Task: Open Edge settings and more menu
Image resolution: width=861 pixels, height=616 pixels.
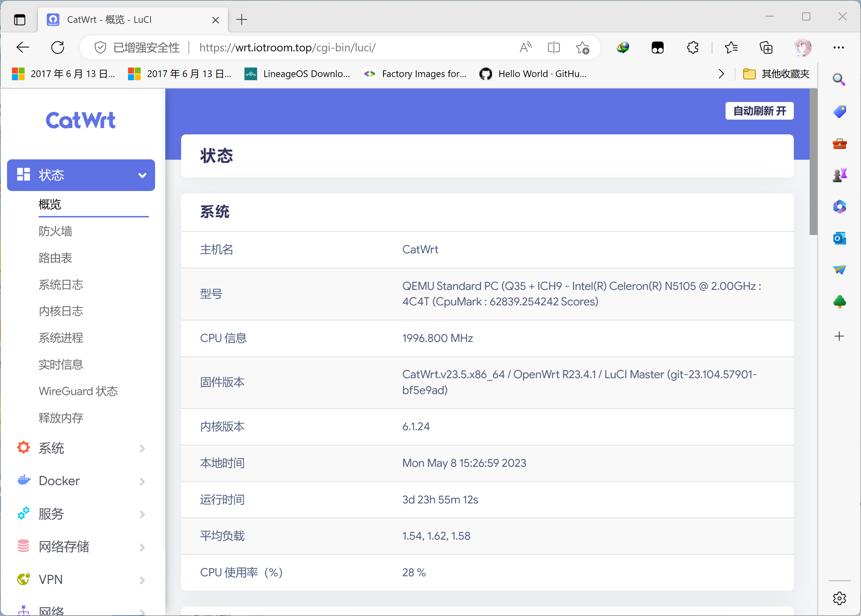Action: (838, 47)
